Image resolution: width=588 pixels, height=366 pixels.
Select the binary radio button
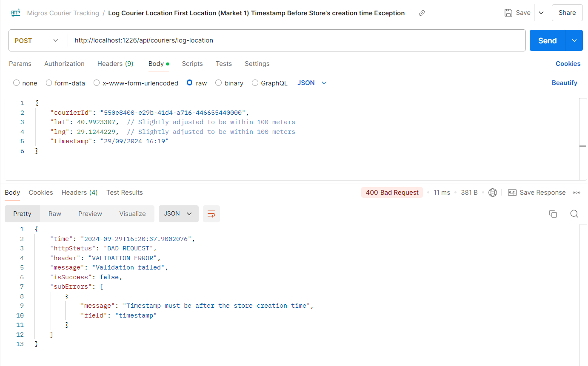point(219,83)
